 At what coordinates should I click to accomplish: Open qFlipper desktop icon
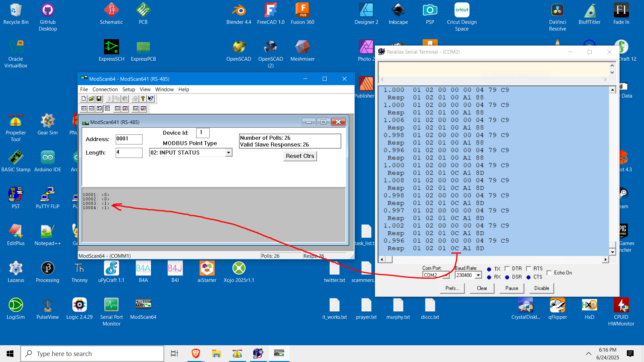coord(557,309)
